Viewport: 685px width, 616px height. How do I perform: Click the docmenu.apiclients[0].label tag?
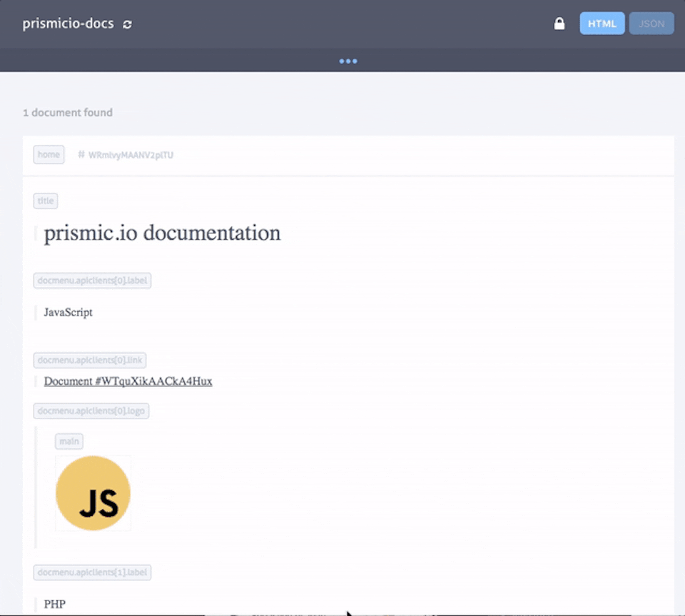pyautogui.click(x=92, y=281)
